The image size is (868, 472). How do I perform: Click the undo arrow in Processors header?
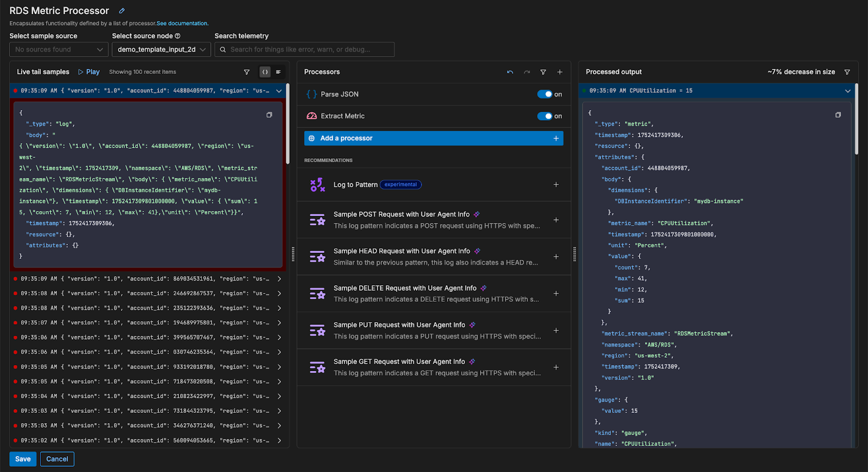tap(510, 72)
